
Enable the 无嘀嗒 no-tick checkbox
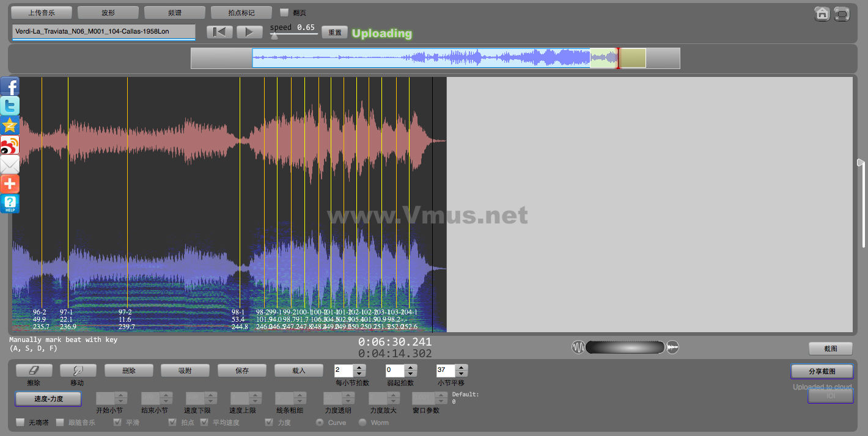pyautogui.click(x=20, y=422)
